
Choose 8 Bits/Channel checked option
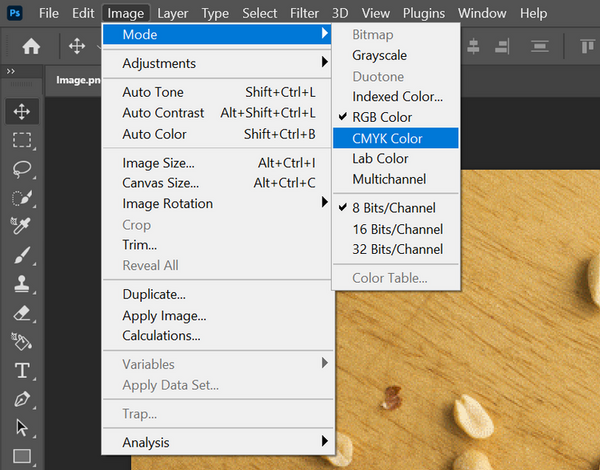point(396,208)
